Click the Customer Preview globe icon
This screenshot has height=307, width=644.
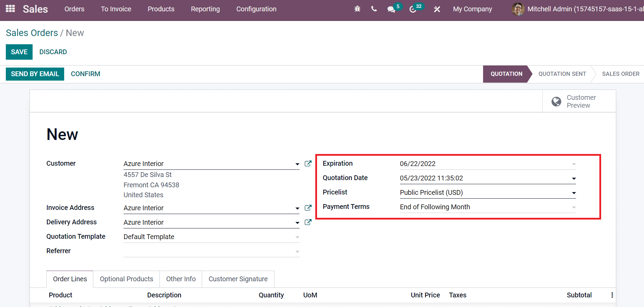556,102
